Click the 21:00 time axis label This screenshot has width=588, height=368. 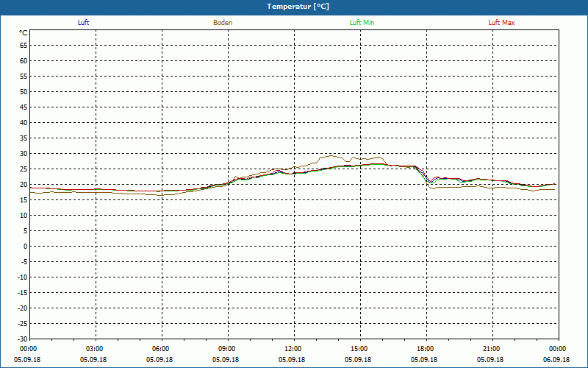point(492,349)
